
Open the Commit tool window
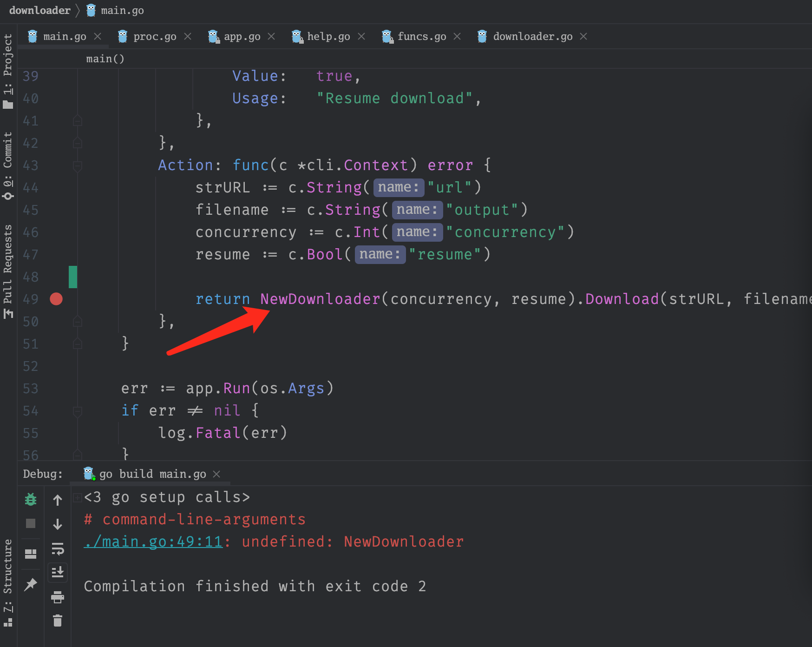(8, 165)
